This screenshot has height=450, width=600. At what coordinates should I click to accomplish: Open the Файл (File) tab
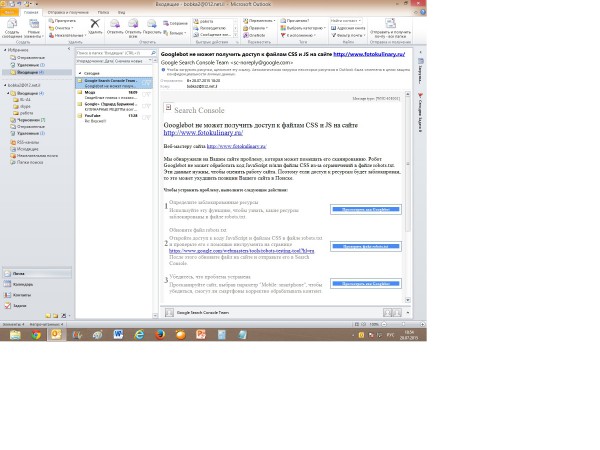9,12
